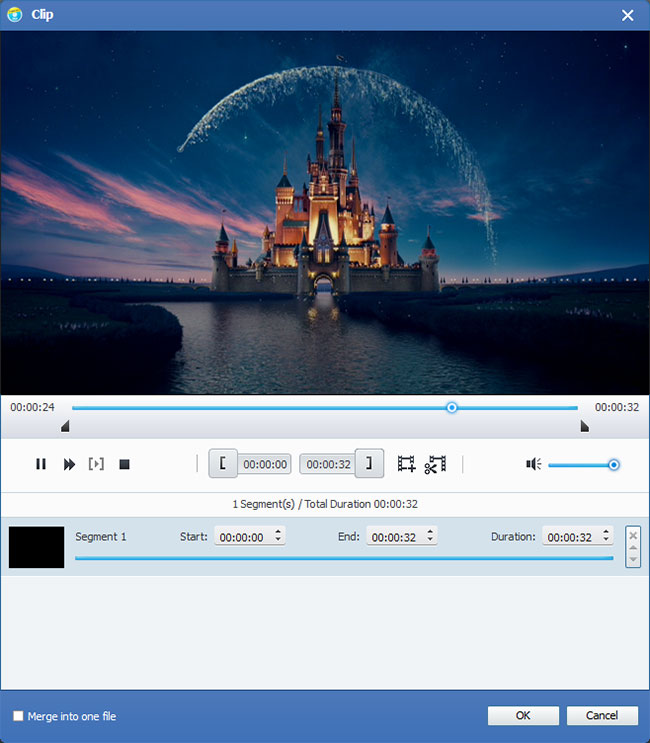Enable Merge into one file checkbox

click(x=18, y=716)
